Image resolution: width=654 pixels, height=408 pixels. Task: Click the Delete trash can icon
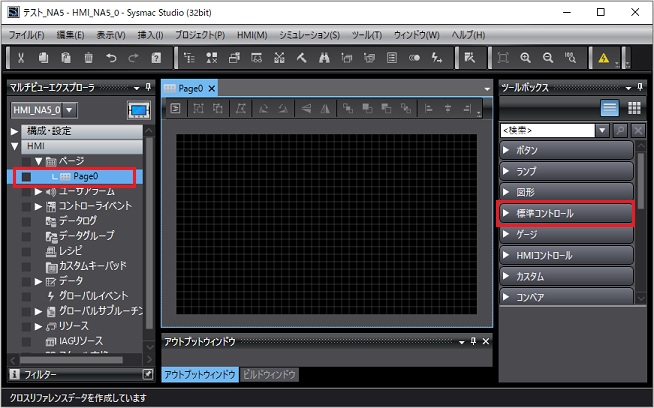88,58
